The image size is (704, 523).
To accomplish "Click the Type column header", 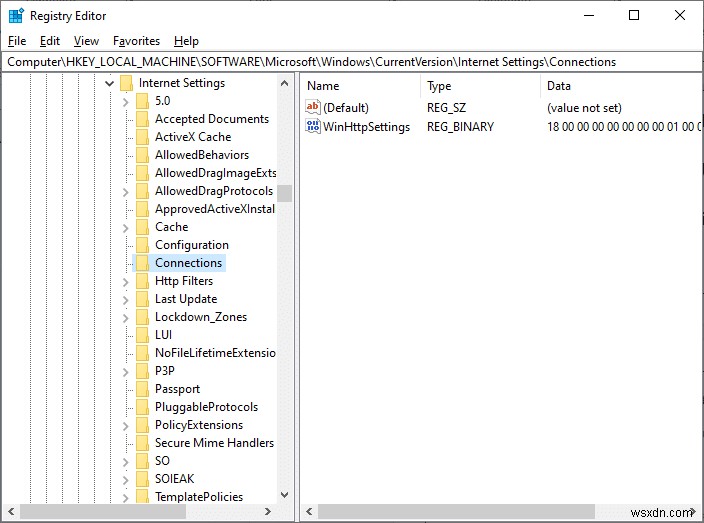I will click(x=481, y=86).
